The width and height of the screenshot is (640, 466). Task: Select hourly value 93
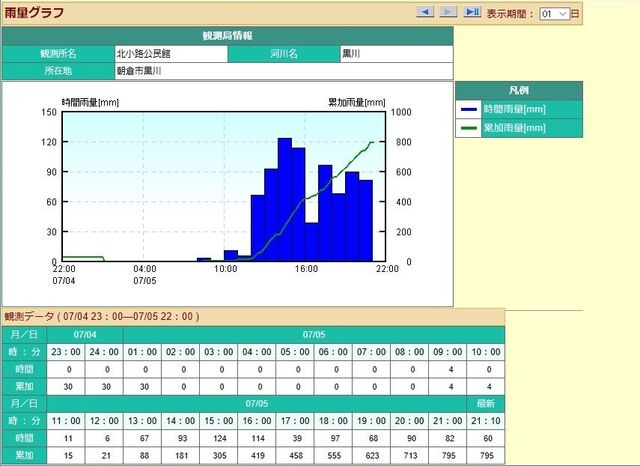pyautogui.click(x=182, y=438)
